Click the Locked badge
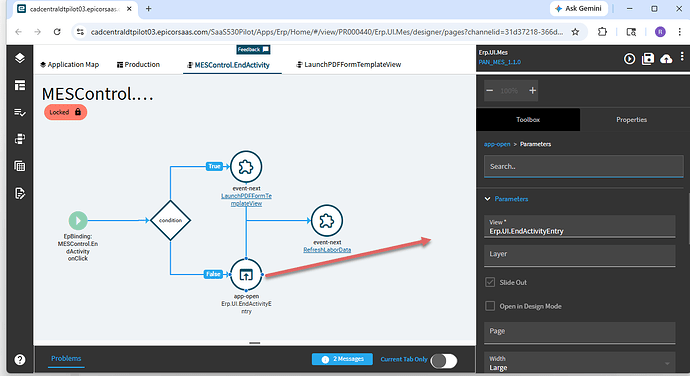This screenshot has height=376, width=690. (65, 112)
